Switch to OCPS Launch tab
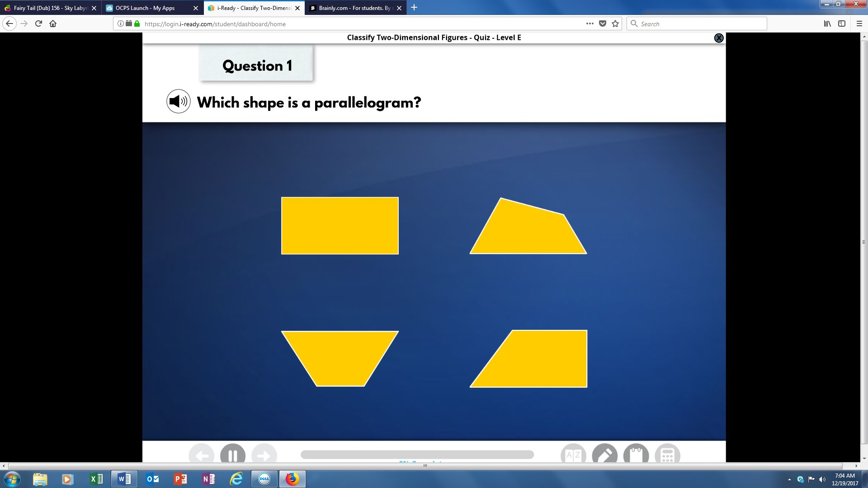The width and height of the screenshot is (868, 488). click(x=146, y=8)
